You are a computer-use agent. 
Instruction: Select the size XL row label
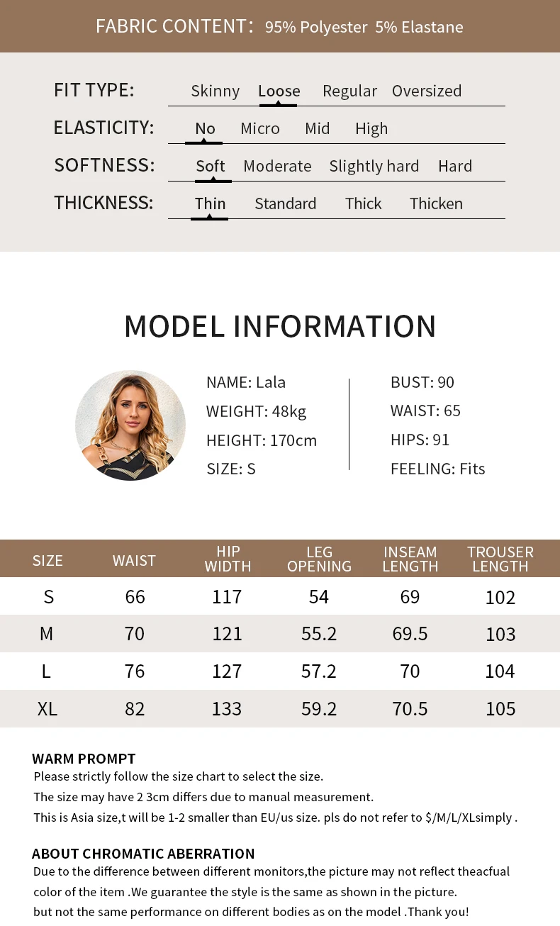pyautogui.click(x=47, y=709)
